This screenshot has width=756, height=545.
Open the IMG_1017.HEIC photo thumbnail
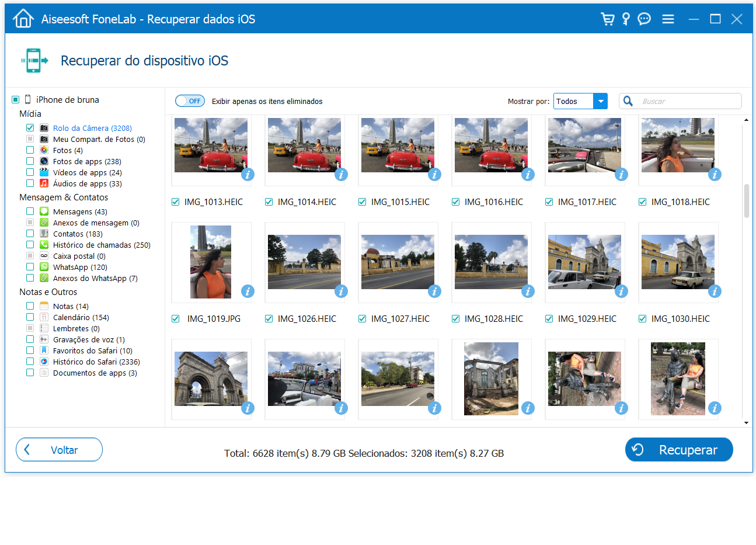pos(584,145)
